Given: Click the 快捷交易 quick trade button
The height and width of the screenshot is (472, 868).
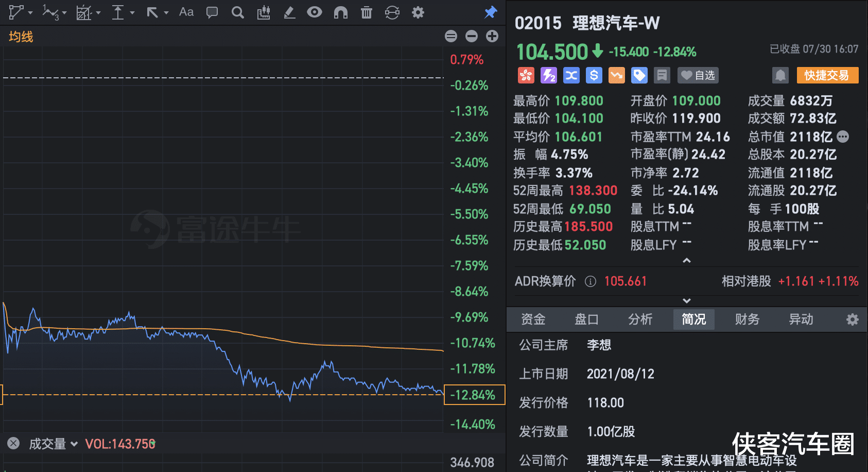Looking at the screenshot, I should 827,75.
